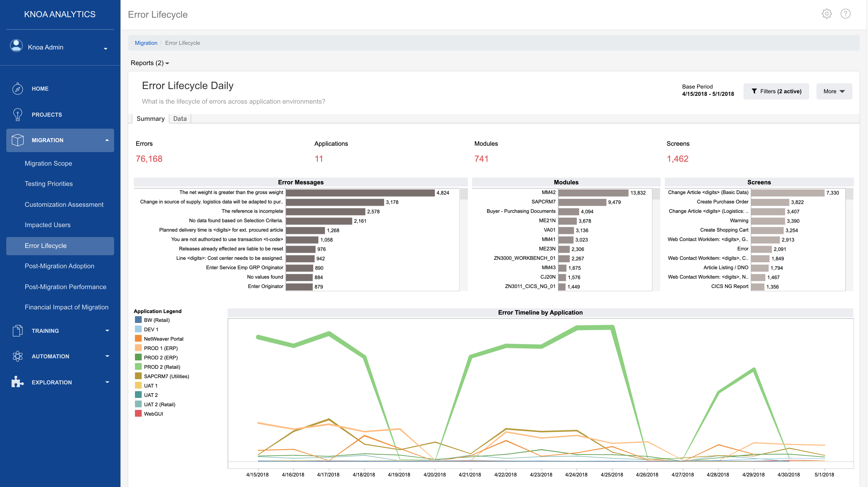Image resolution: width=868 pixels, height=487 pixels.
Task: Click Base Period date range 4/15/2018 - 5/1/2018
Action: click(x=708, y=94)
